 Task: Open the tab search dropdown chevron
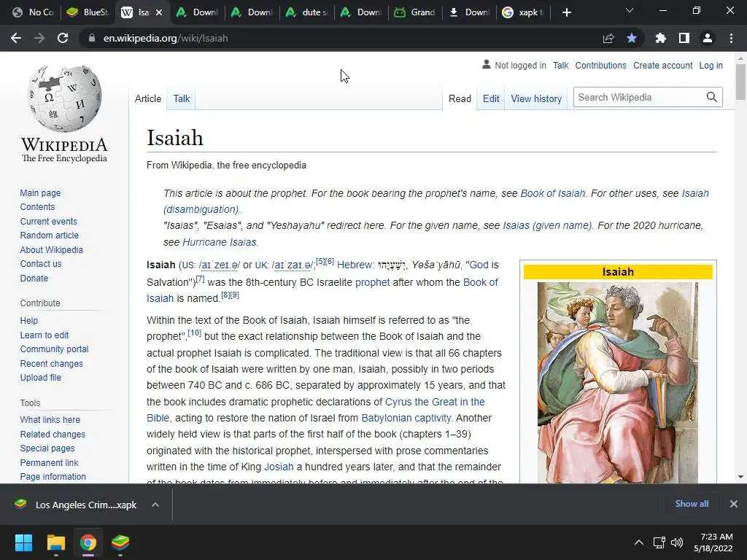(x=630, y=10)
